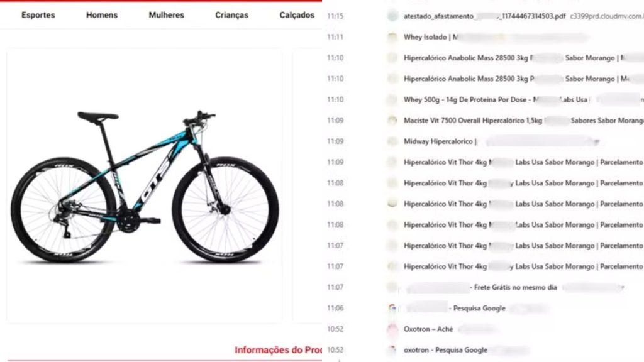The image size is (644, 362).
Task: Click Google icon at 11:06 search entry
Action: 392,308
